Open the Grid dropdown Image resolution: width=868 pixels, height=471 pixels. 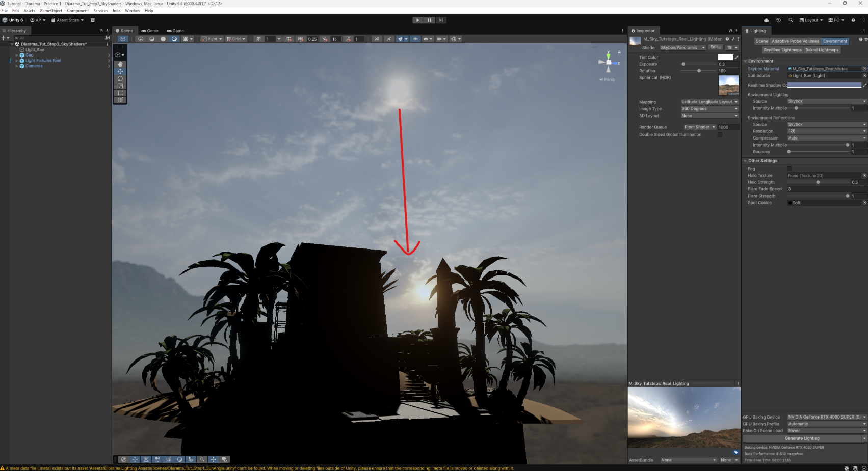coord(236,39)
